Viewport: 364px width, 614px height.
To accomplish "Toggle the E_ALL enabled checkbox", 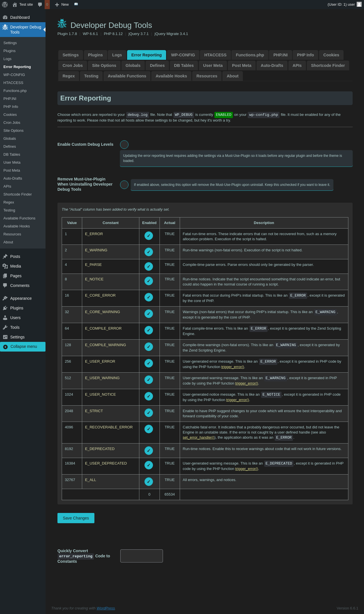I will [149, 482].
